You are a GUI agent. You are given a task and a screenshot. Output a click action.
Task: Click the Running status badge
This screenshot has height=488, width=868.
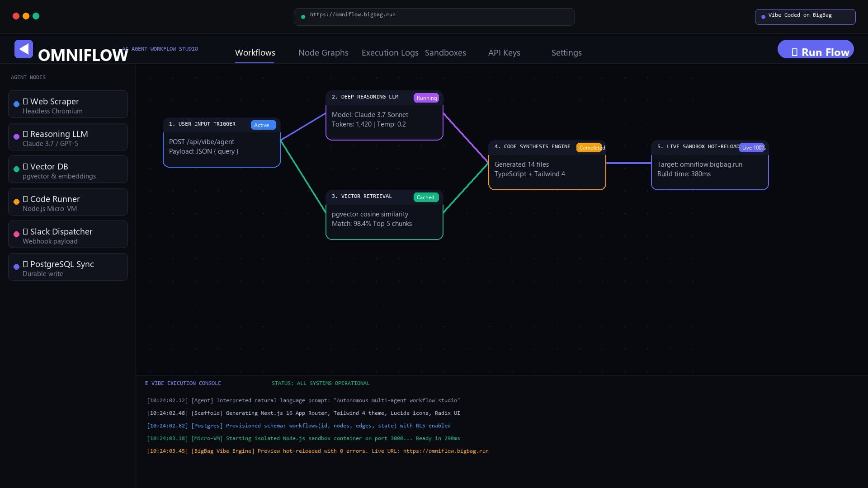coord(426,98)
